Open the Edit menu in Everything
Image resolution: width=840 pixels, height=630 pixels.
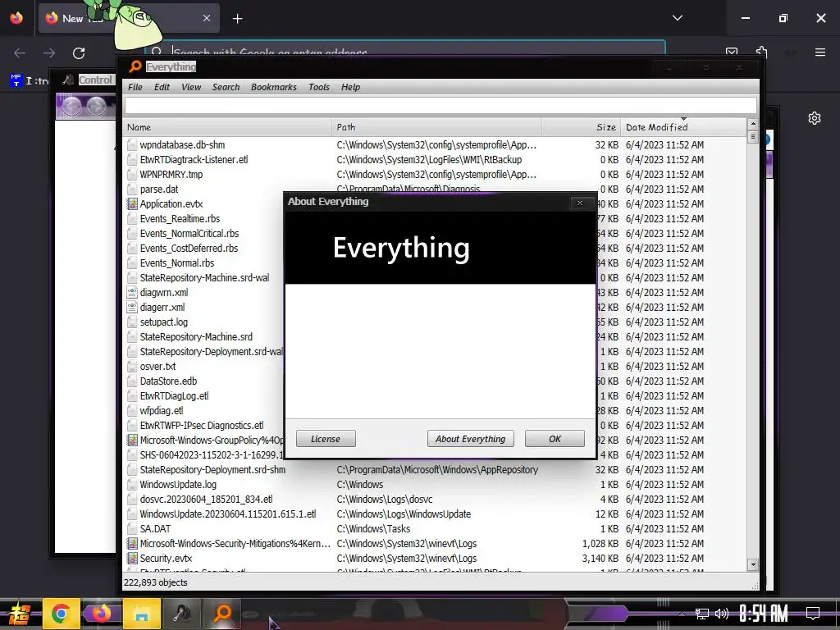[162, 87]
